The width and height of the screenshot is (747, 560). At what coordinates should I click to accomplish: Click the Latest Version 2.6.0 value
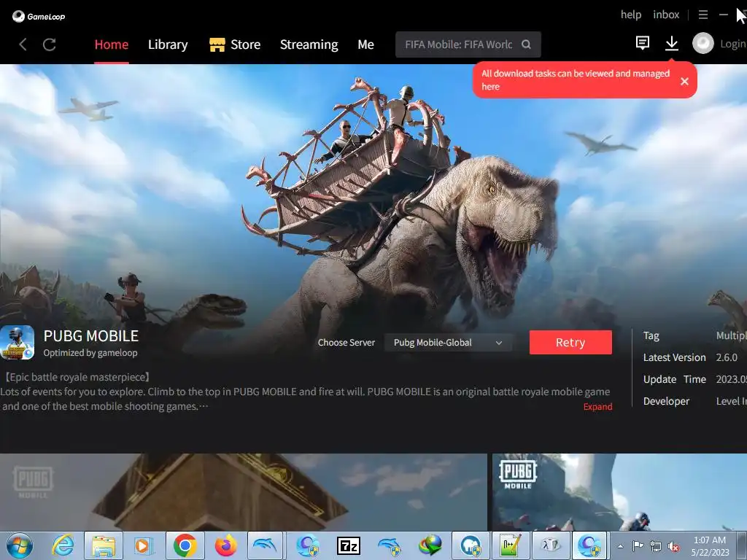click(727, 357)
